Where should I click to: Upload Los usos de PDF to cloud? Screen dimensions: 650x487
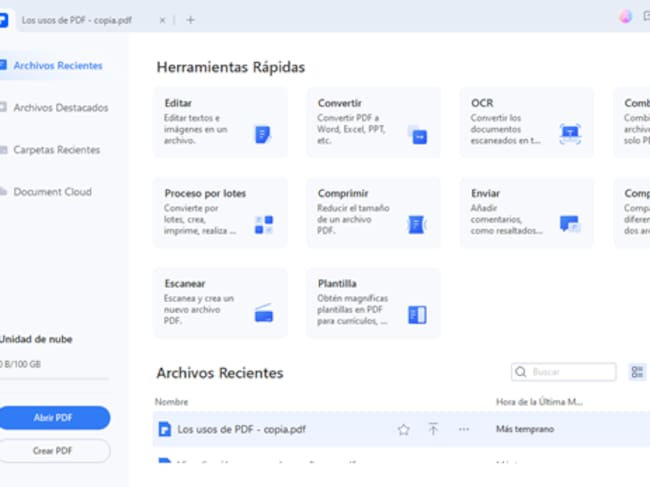pyautogui.click(x=433, y=429)
